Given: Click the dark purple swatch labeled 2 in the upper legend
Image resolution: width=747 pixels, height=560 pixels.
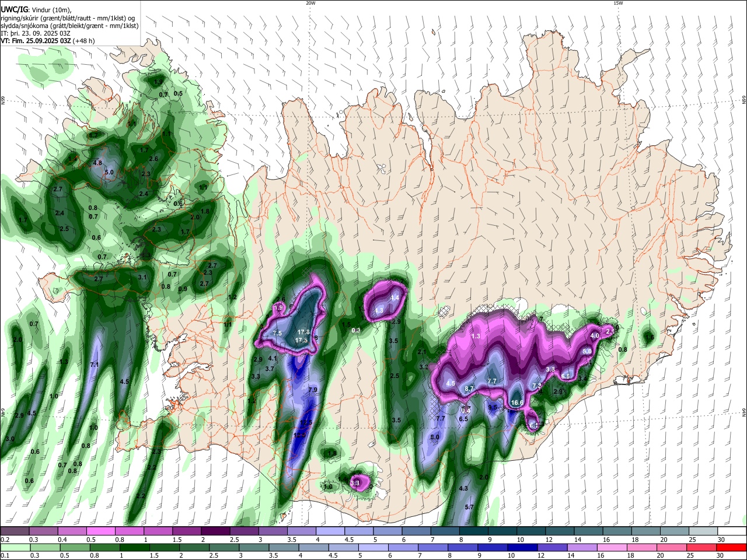Looking at the screenshot, I should (x=215, y=531).
